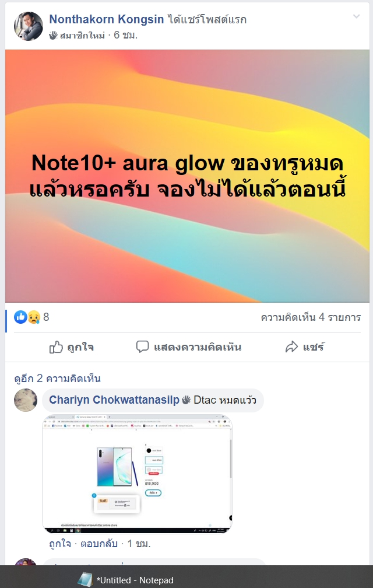The height and width of the screenshot is (588, 373).
Task: Open Nonthakorn Kongsin's profile picture
Action: point(29,26)
